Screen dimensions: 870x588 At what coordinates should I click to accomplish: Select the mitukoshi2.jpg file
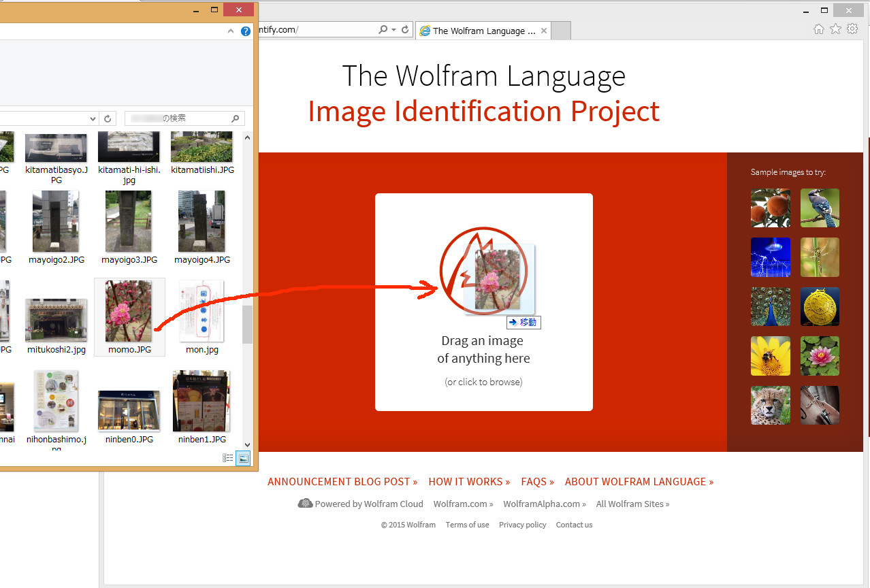coord(57,326)
